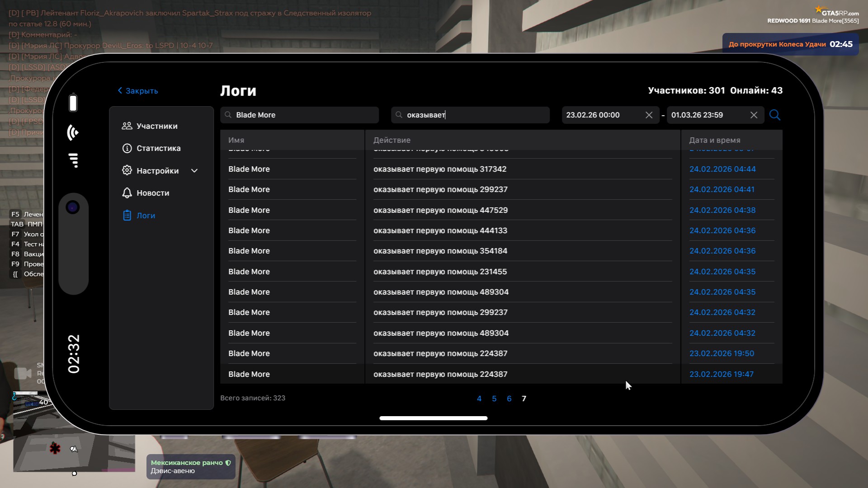868x488 pixels.
Task: Go to page 5 of logs
Action: tap(494, 399)
